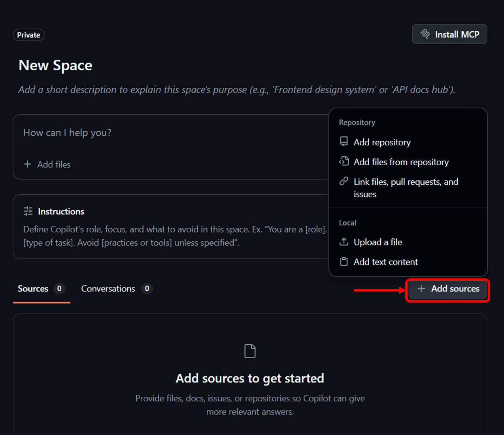
Task: Focus the 'How can I help you?' prompt box
Action: (x=158, y=133)
